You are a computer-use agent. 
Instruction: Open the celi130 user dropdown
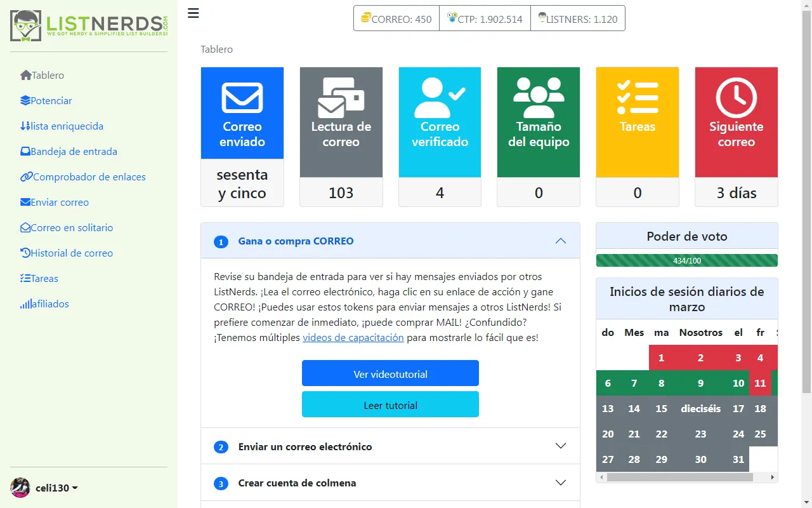pos(56,488)
